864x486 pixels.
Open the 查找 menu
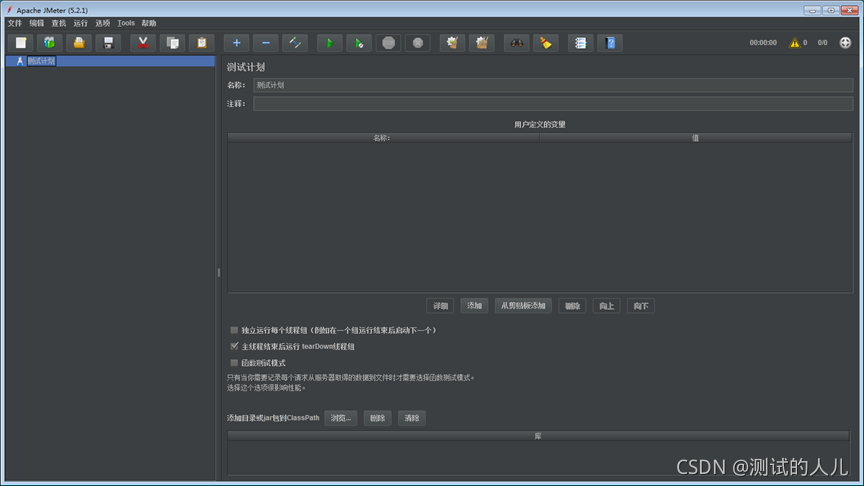tap(59, 23)
